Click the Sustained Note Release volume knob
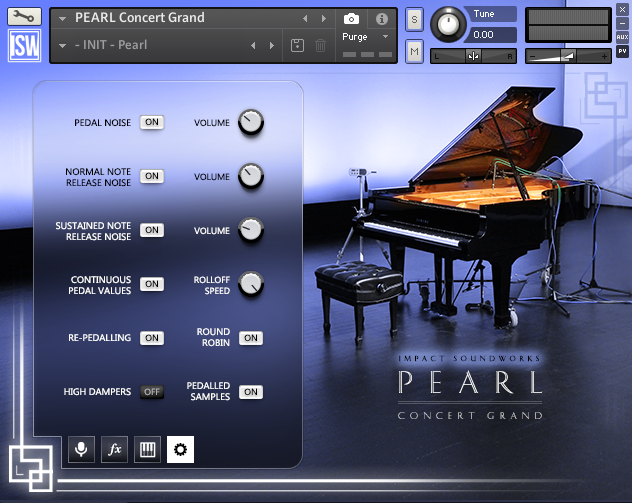 (x=251, y=230)
